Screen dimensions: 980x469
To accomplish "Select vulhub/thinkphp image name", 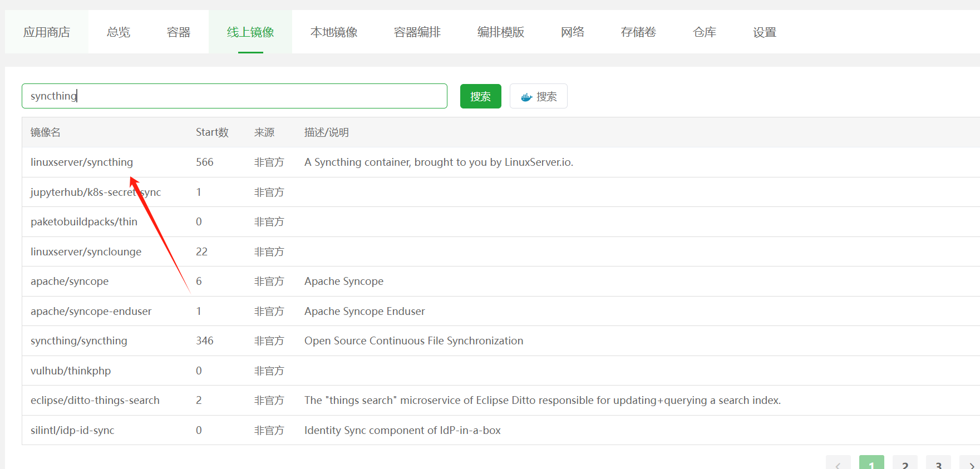I will tap(71, 371).
